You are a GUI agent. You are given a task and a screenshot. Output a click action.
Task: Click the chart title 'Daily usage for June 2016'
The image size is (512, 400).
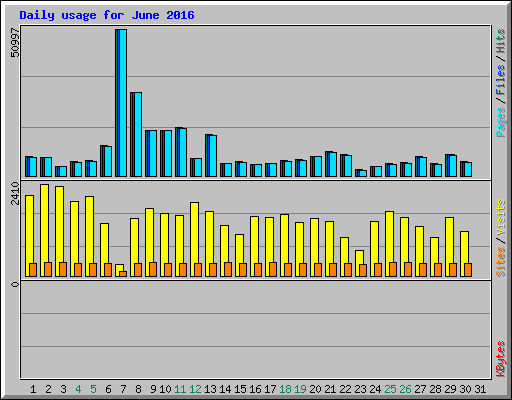[107, 15]
